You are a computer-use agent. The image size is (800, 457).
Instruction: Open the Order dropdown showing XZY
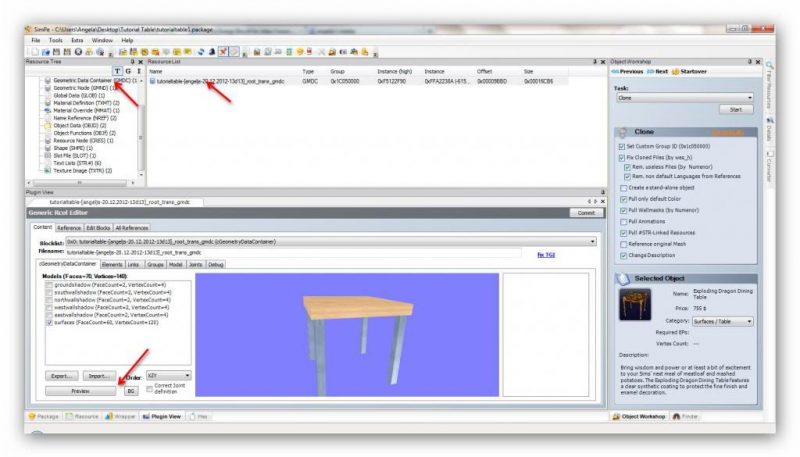pos(167,376)
